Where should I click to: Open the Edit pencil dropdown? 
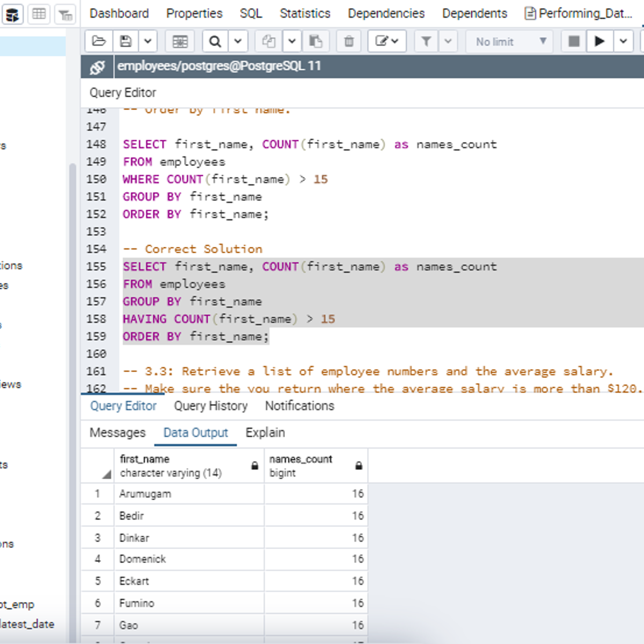click(x=386, y=41)
